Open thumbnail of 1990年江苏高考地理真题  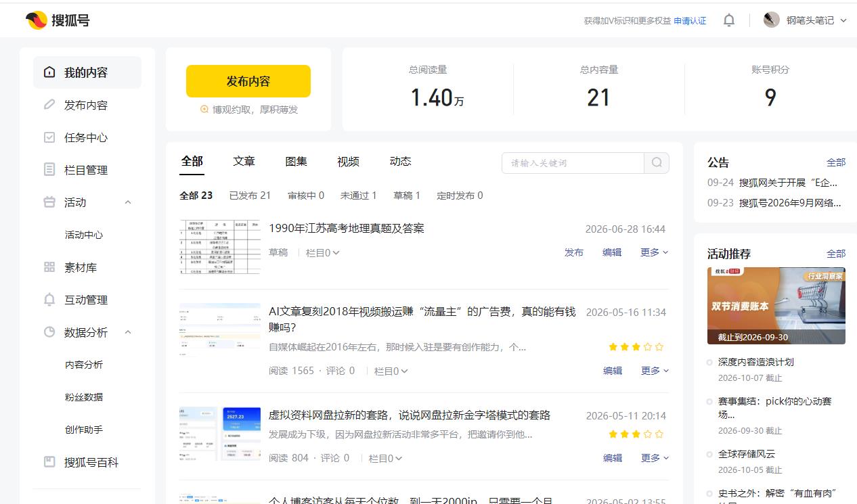(220, 246)
